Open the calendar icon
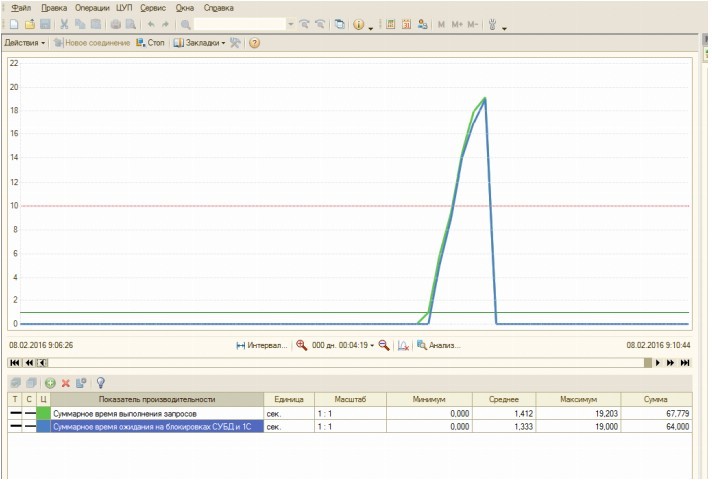This screenshot has width=712, height=484. click(x=406, y=25)
